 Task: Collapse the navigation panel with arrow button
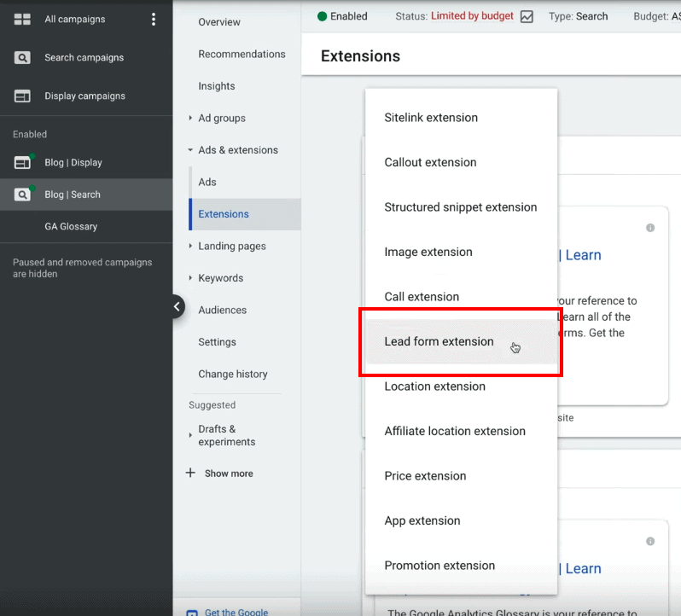pyautogui.click(x=177, y=306)
